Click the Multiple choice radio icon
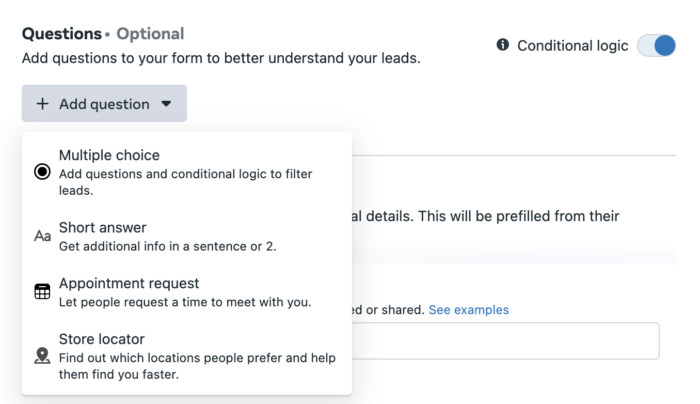This screenshot has height=404, width=700. (42, 172)
